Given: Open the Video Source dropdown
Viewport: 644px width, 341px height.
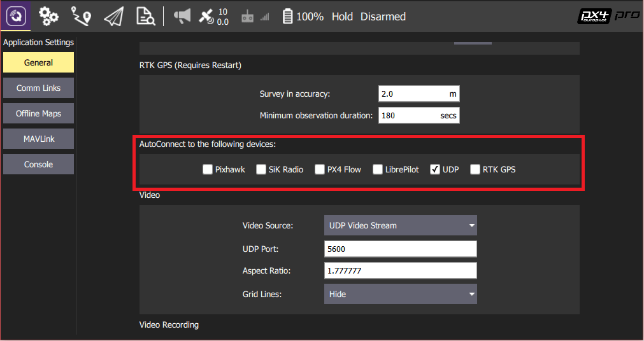Looking at the screenshot, I should (400, 225).
